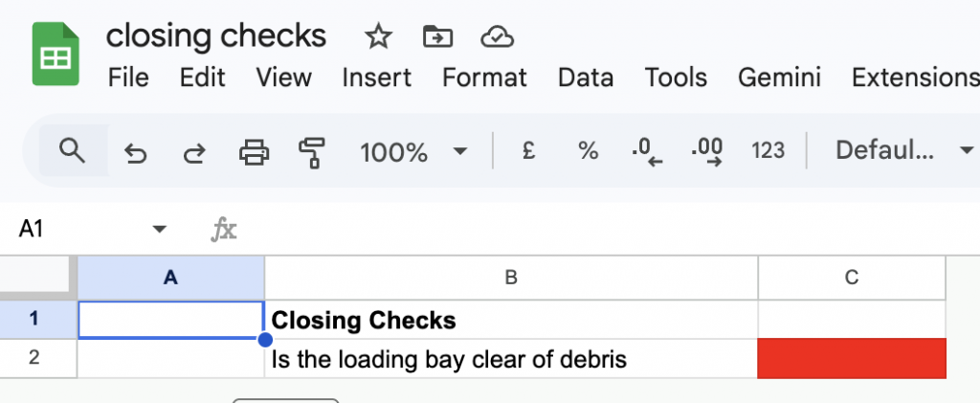This screenshot has height=403, width=980.
Task: Redo the last undone action
Action: (x=194, y=151)
